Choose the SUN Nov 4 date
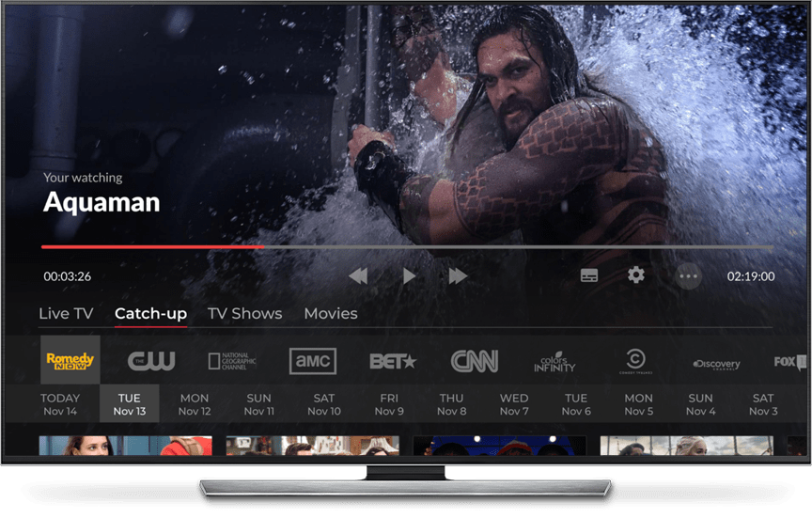812x518 pixels. (701, 404)
